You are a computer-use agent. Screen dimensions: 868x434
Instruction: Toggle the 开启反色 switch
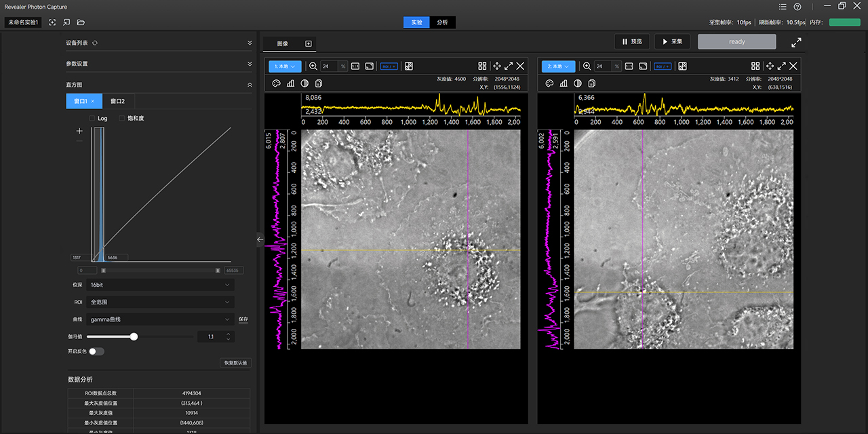point(96,351)
